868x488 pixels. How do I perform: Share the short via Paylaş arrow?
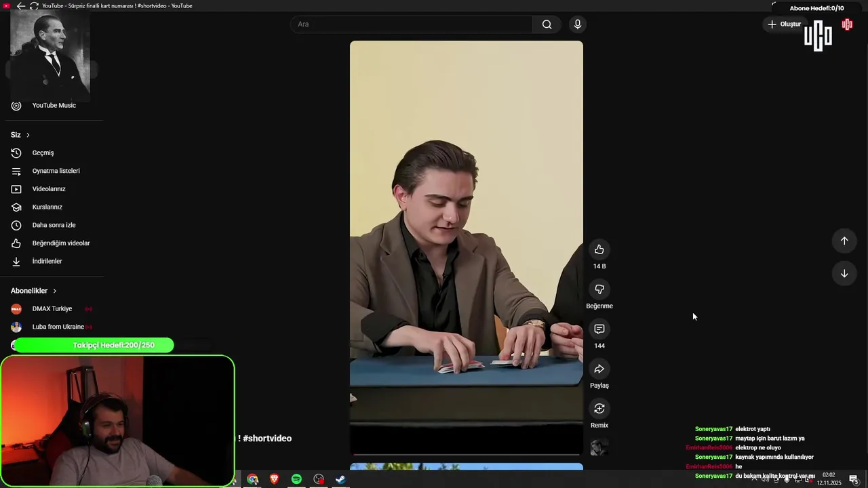599,369
